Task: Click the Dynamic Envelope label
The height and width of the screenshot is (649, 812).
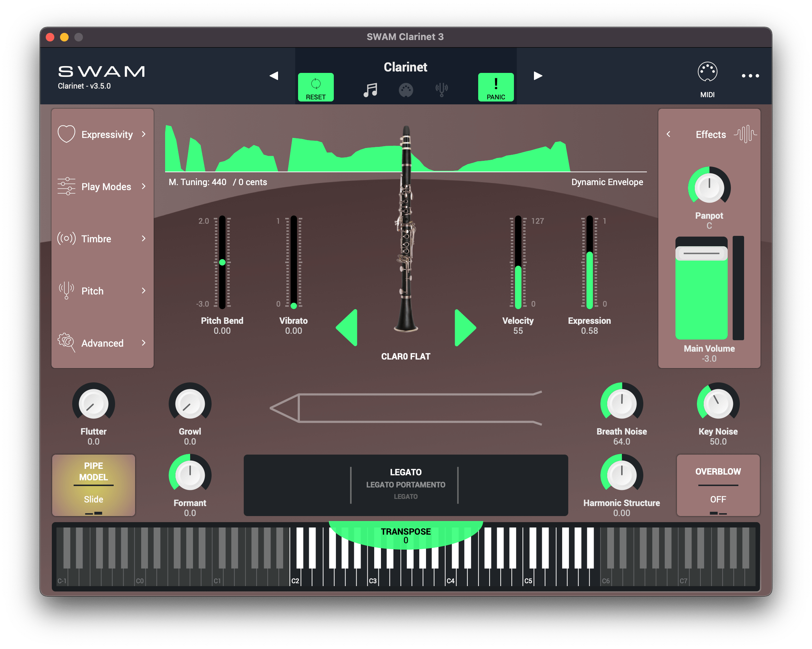Action: (x=607, y=182)
